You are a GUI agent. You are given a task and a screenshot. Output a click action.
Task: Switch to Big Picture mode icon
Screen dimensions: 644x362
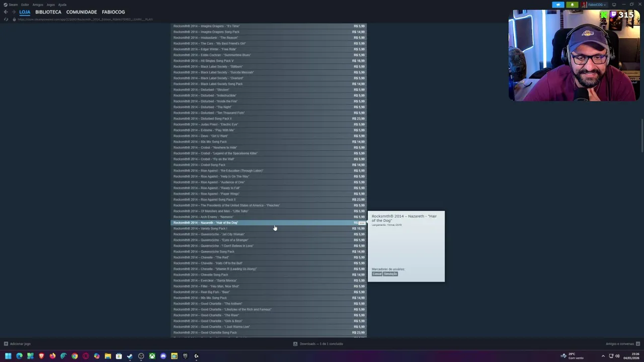point(614,5)
